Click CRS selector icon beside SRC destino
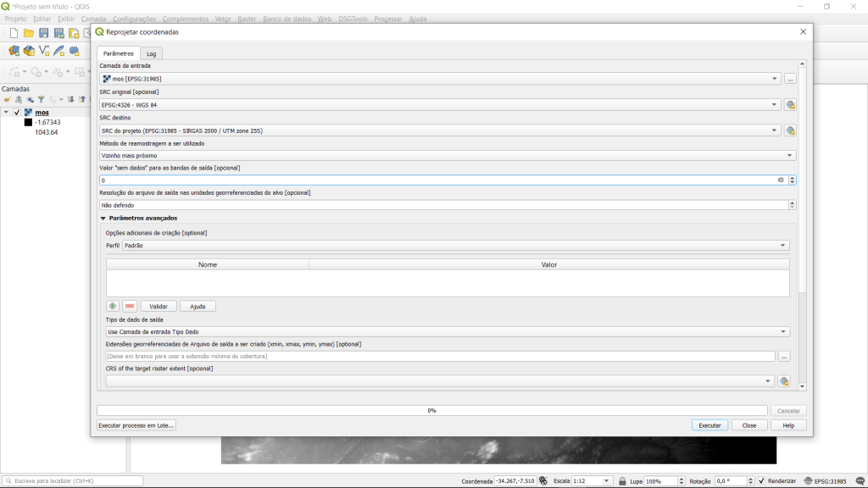868x488 pixels. (x=790, y=130)
